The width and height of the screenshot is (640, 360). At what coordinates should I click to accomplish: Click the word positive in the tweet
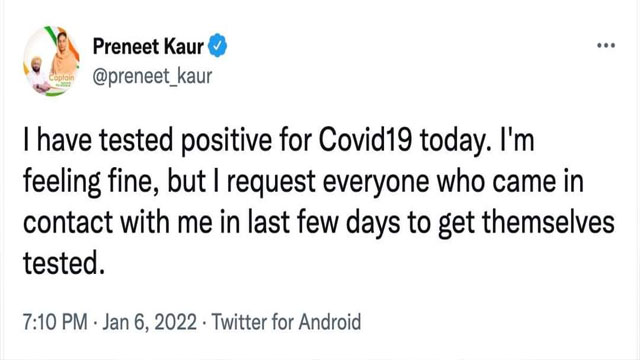click(x=227, y=141)
